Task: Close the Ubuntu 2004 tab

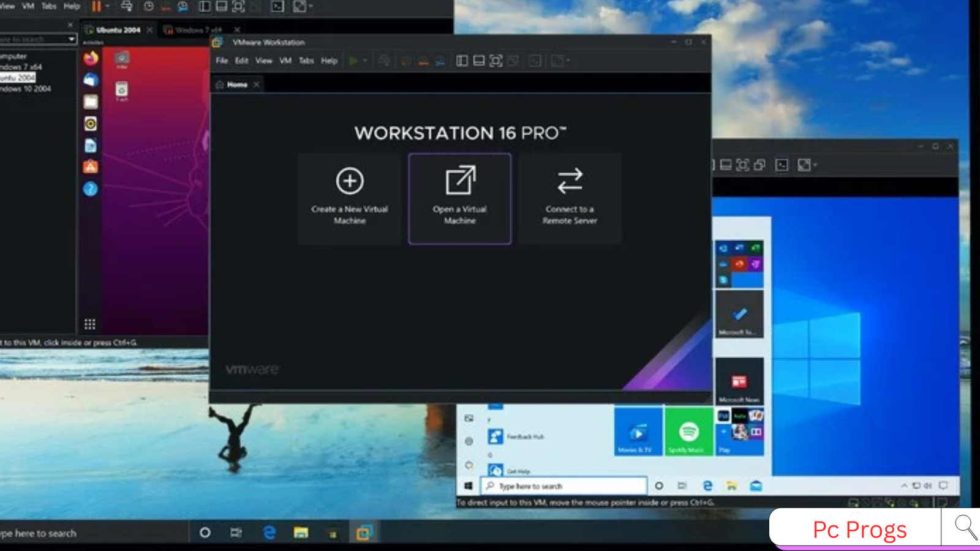Action: [149, 29]
